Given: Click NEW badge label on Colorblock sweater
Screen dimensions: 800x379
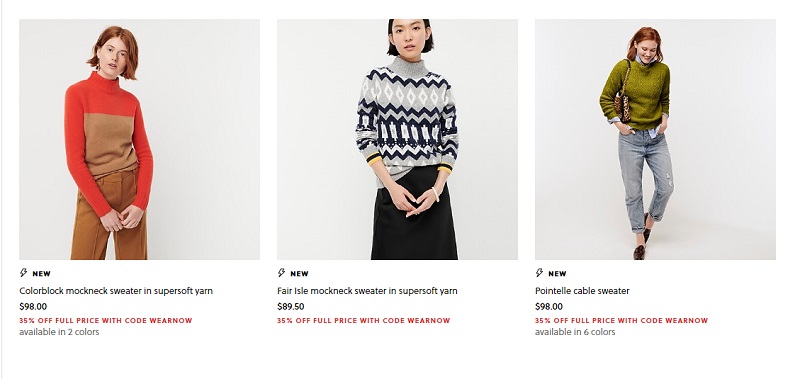Looking at the screenshot, I should coord(41,273).
